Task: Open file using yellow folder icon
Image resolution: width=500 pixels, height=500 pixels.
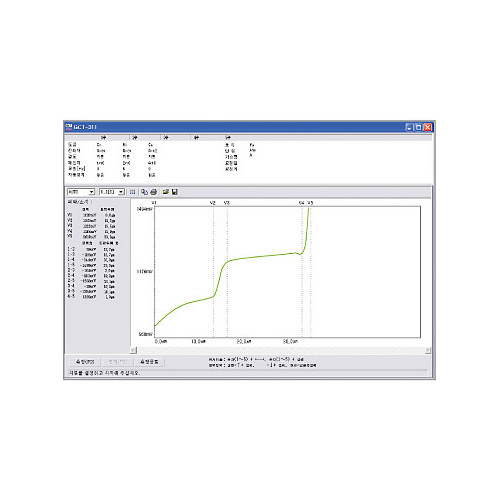Action: coord(166,192)
